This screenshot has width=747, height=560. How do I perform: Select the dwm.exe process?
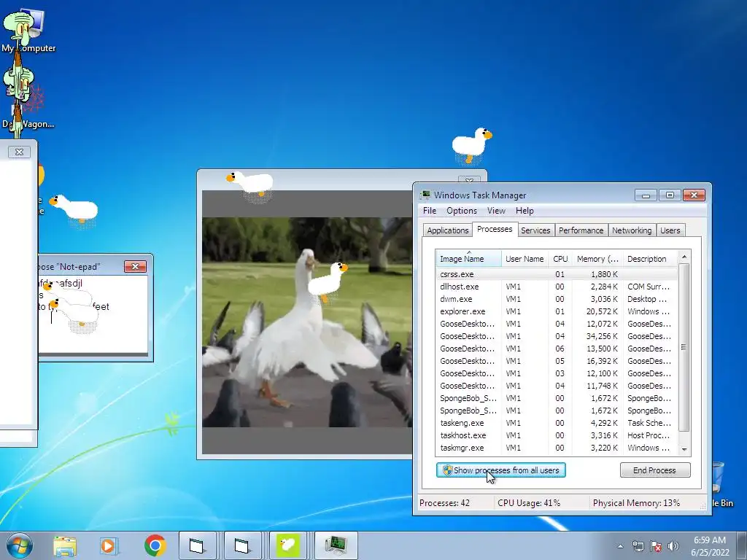point(557,299)
